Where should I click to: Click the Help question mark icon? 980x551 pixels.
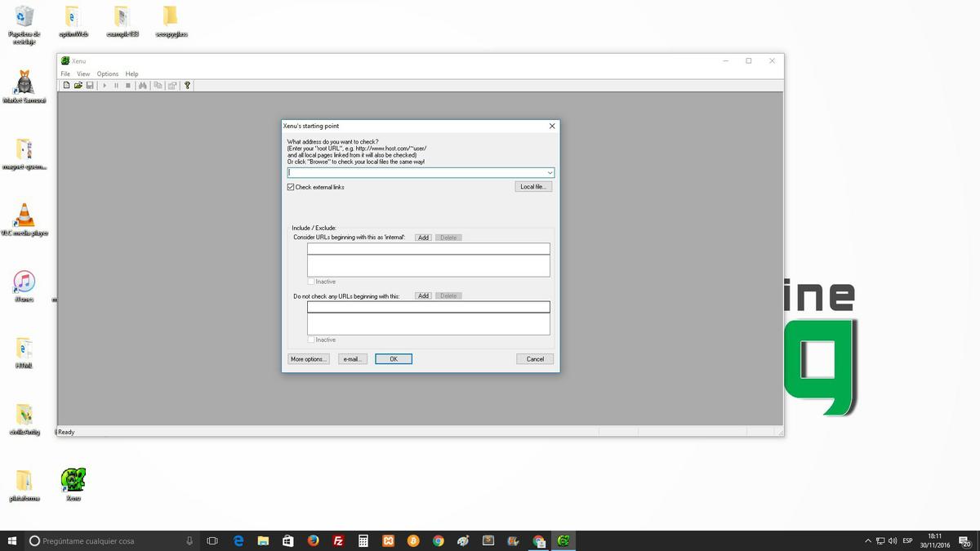[x=187, y=85]
